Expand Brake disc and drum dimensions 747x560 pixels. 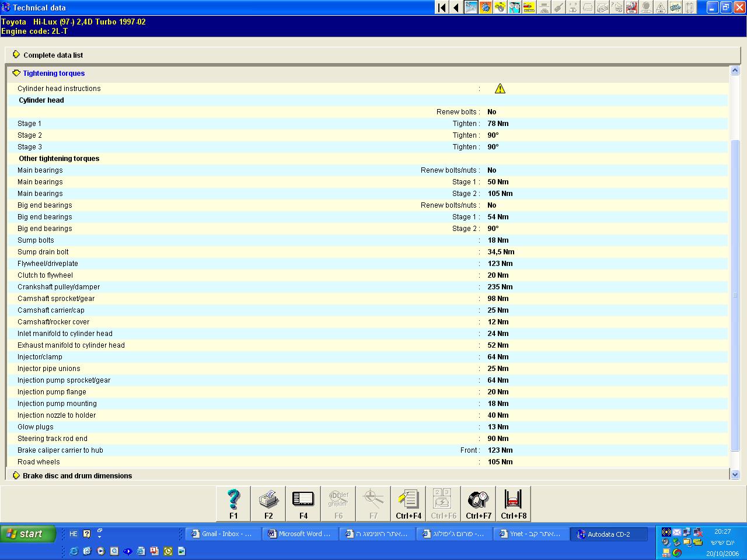(x=77, y=476)
